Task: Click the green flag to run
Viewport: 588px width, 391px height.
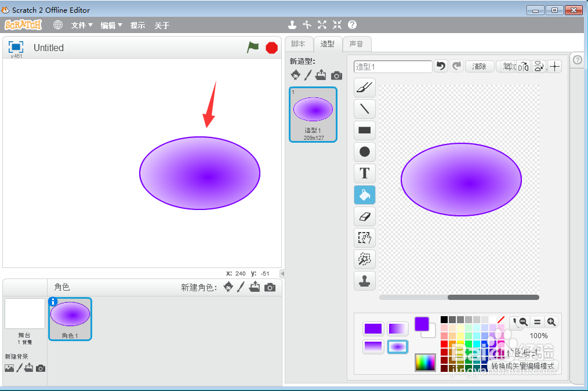Action: pos(253,48)
